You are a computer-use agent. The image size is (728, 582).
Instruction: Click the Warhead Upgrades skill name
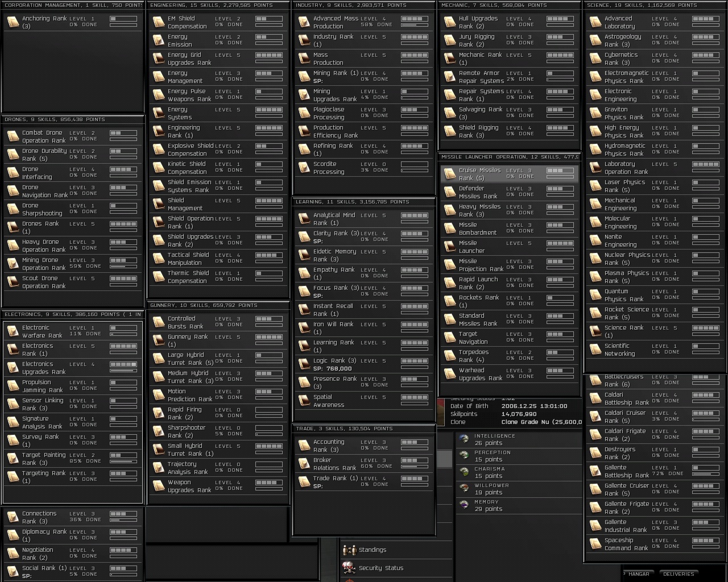coord(481,375)
